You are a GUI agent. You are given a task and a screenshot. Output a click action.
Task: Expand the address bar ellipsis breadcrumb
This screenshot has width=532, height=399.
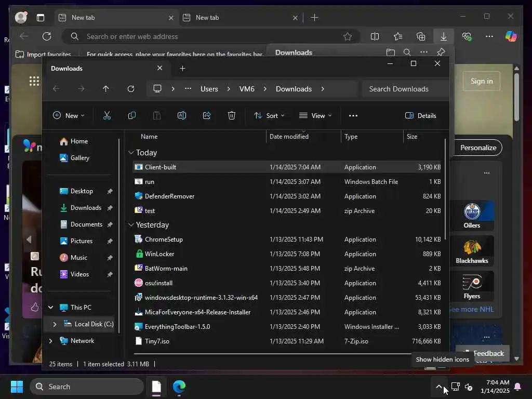188,89
